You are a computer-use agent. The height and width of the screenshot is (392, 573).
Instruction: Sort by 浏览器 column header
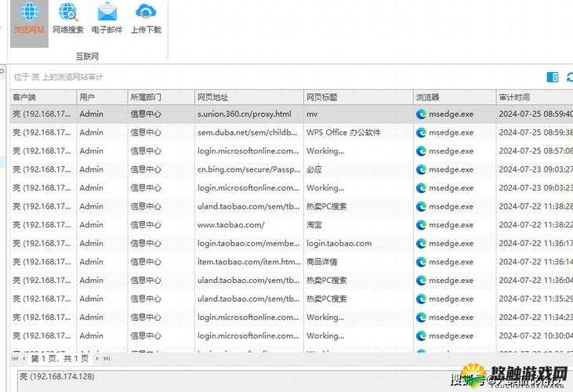(x=454, y=97)
